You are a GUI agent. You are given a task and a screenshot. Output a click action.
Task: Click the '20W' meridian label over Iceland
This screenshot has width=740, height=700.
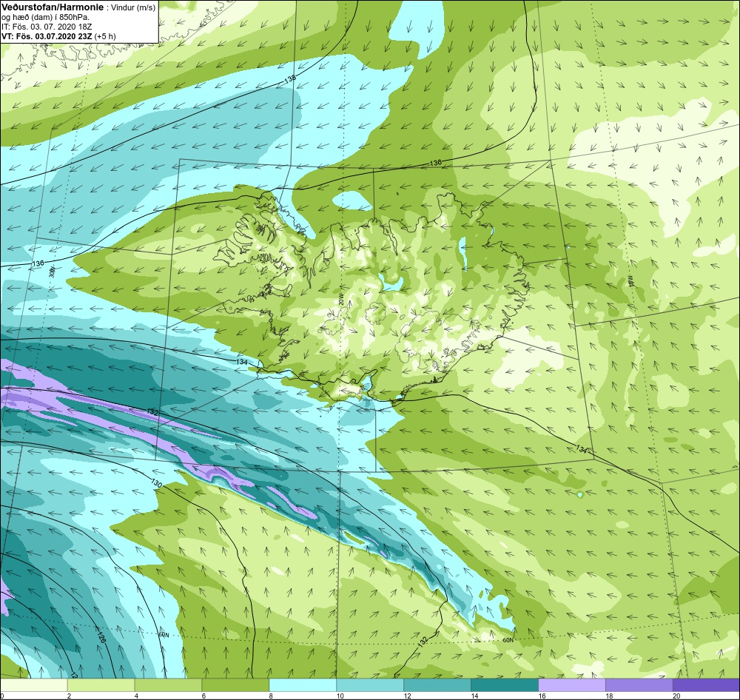click(x=340, y=300)
